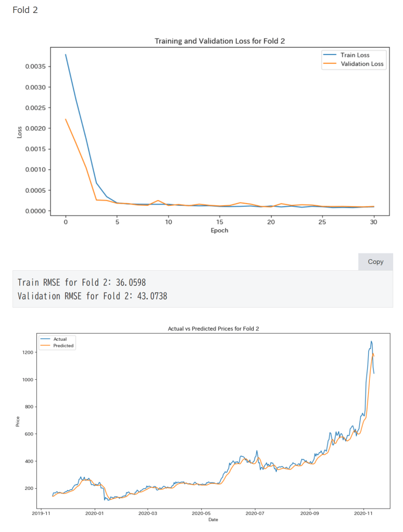Select the Predicted legend label
This screenshot has height=532, width=403.
coord(63,345)
